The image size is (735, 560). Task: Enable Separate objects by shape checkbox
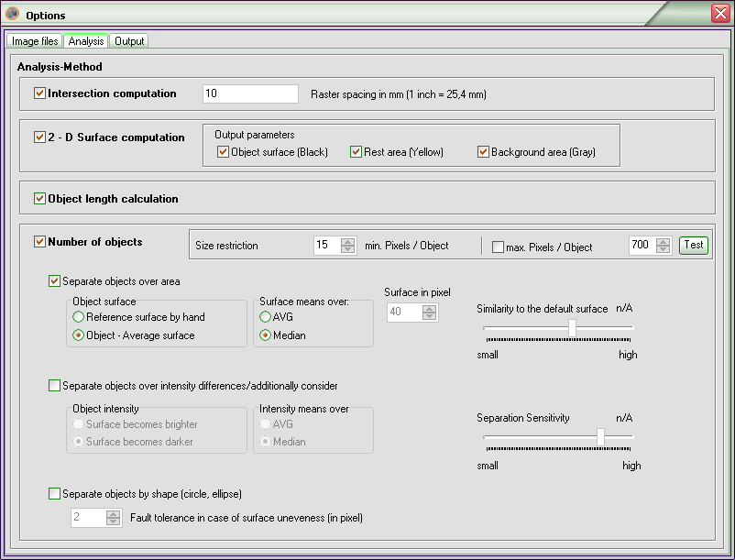click(54, 494)
